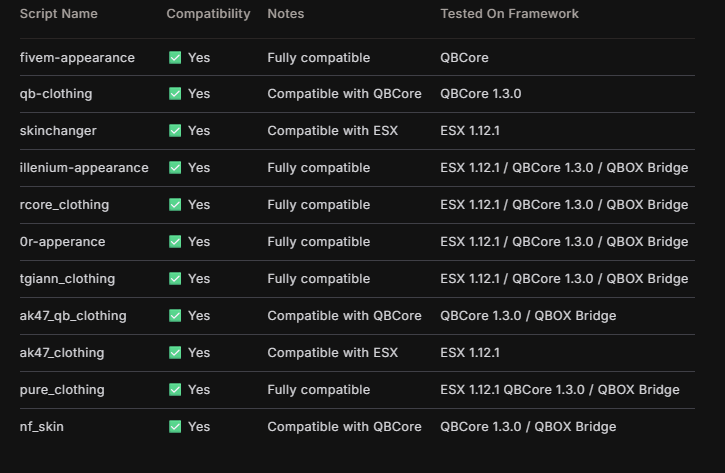The width and height of the screenshot is (725, 473).
Task: Click Fully compatible note for illenium-appearance
Action: pos(319,168)
